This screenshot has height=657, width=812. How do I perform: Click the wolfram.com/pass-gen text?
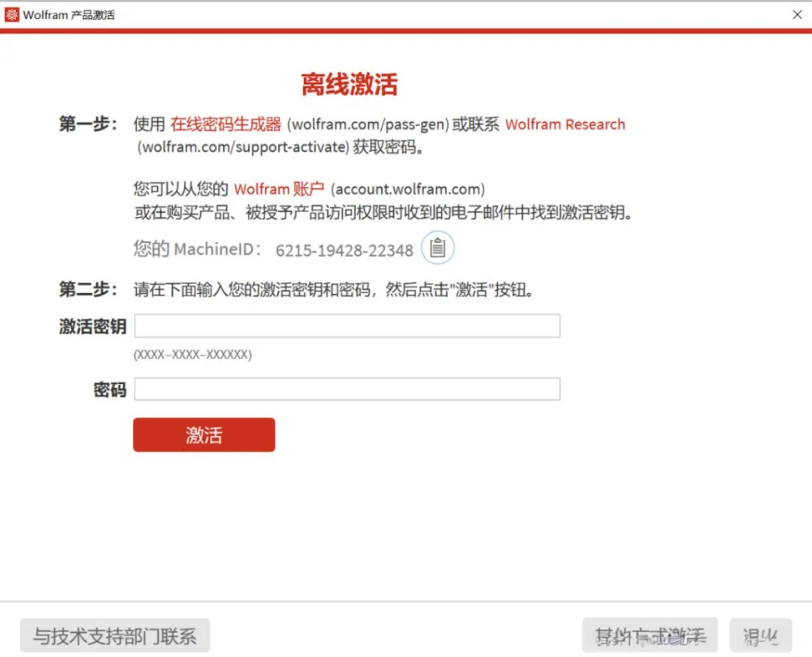368,124
